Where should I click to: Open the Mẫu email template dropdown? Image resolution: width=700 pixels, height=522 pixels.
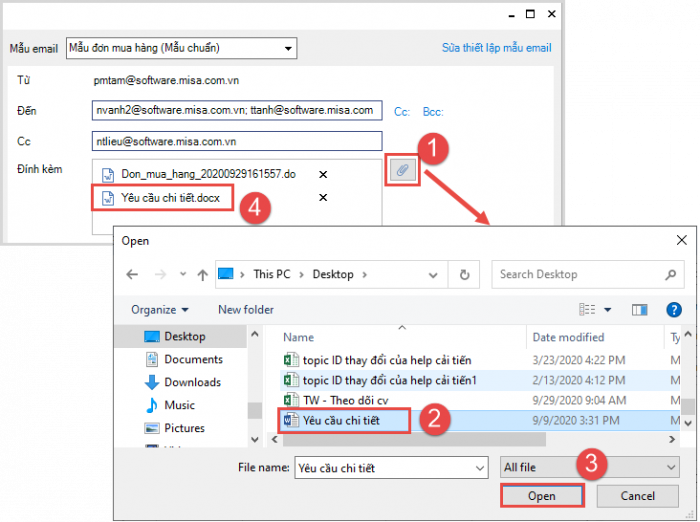point(289,48)
